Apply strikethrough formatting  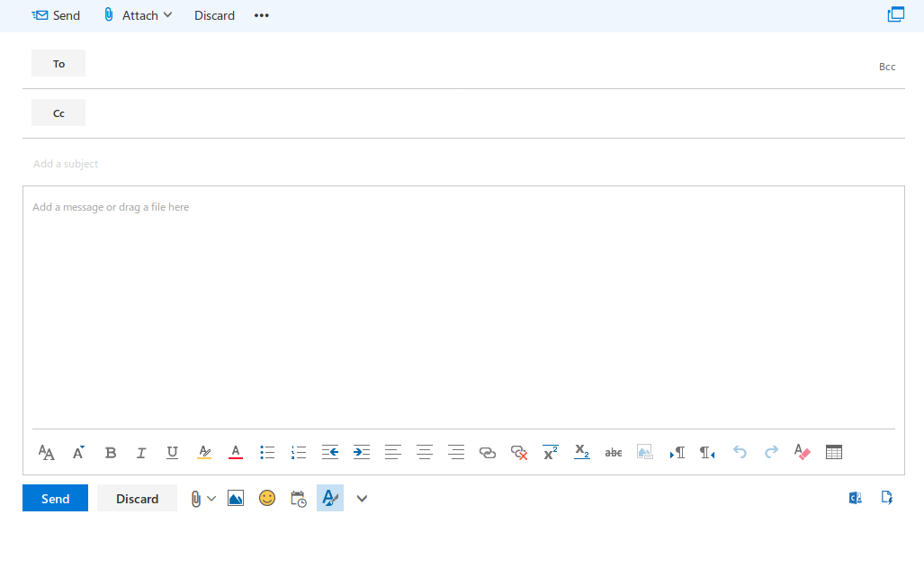coord(613,452)
